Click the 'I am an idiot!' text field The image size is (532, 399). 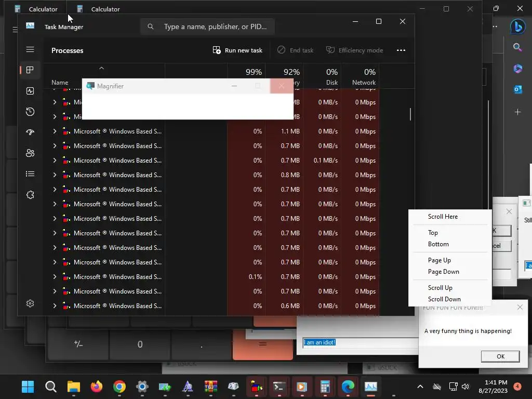361,342
